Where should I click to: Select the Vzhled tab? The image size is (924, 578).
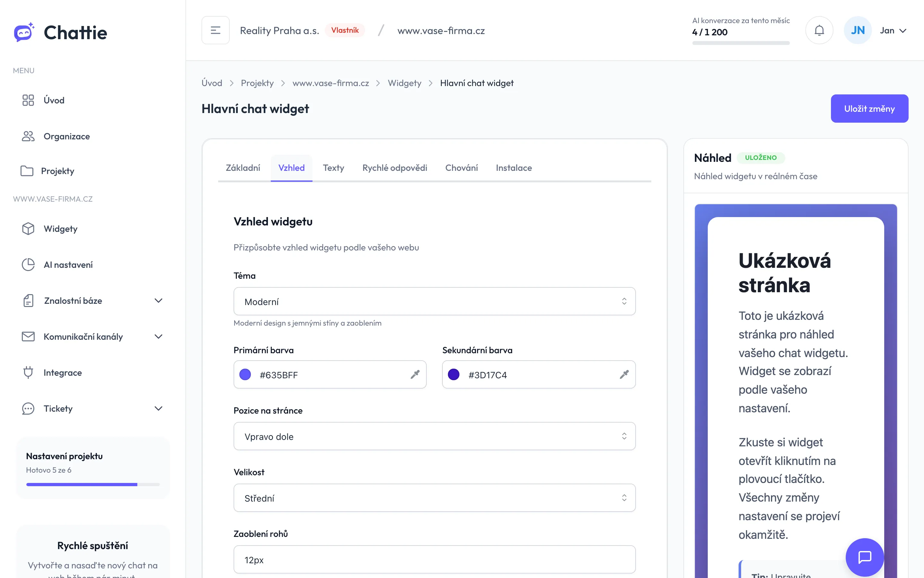click(x=291, y=168)
